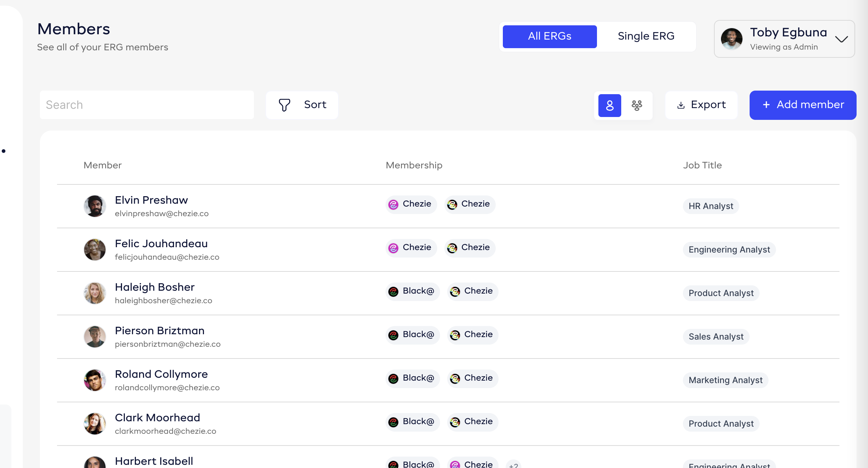Switch to individual member view icon
Viewport: 868px width, 468px height.
(609, 105)
